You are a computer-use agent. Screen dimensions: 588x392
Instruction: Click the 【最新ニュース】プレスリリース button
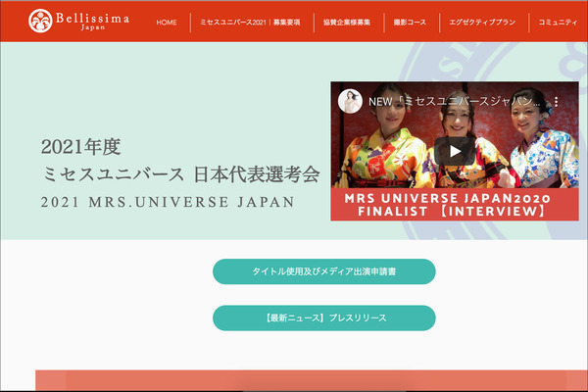[323, 318]
